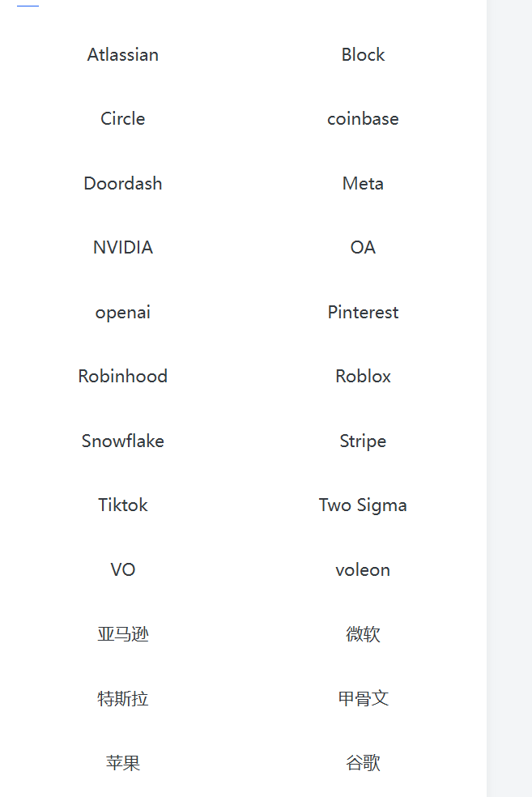532x797 pixels.
Task: Choose Meta from the company list
Action: click(363, 184)
